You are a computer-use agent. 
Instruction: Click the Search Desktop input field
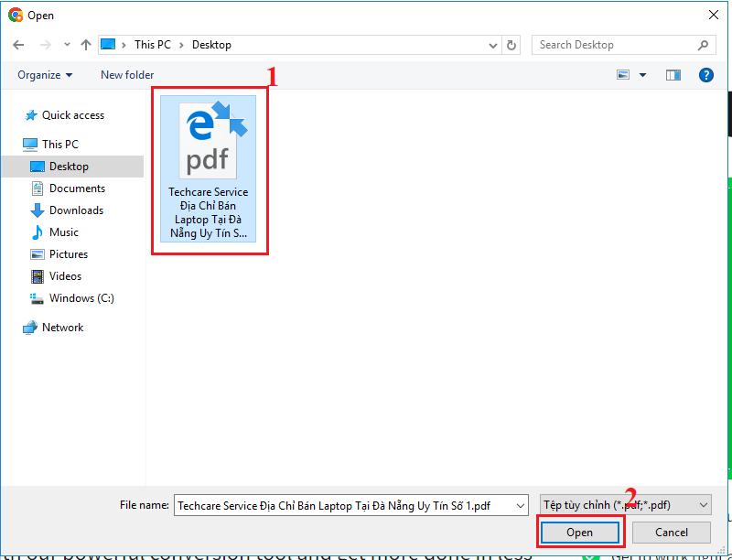click(613, 45)
